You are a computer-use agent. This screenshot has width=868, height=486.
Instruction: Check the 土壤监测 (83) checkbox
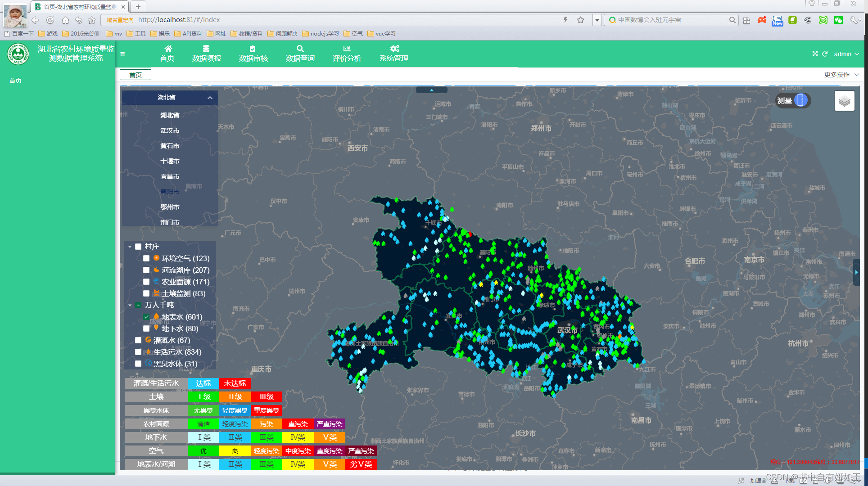[146, 293]
